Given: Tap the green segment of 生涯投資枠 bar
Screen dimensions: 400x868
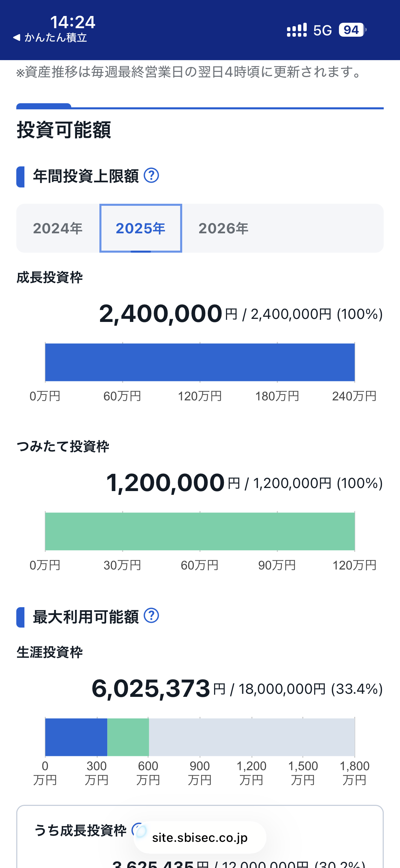Looking at the screenshot, I should tap(128, 737).
